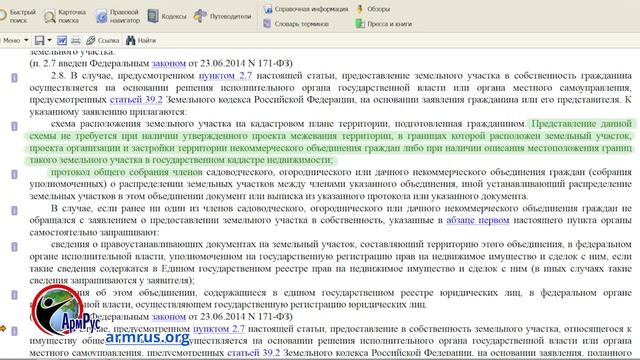
Task: Open the Обзоры section
Action: (x=373, y=9)
